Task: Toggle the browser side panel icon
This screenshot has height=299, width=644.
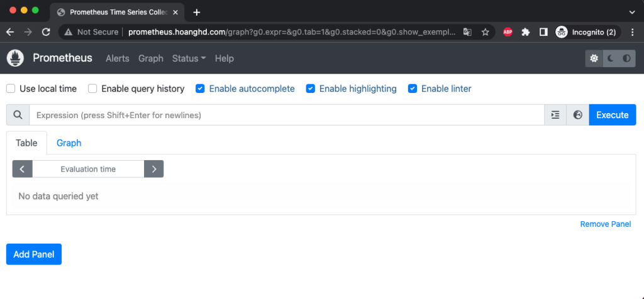Action: click(x=543, y=32)
